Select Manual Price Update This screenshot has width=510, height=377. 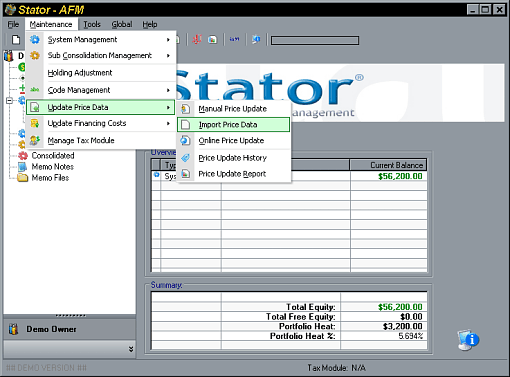[234, 109]
